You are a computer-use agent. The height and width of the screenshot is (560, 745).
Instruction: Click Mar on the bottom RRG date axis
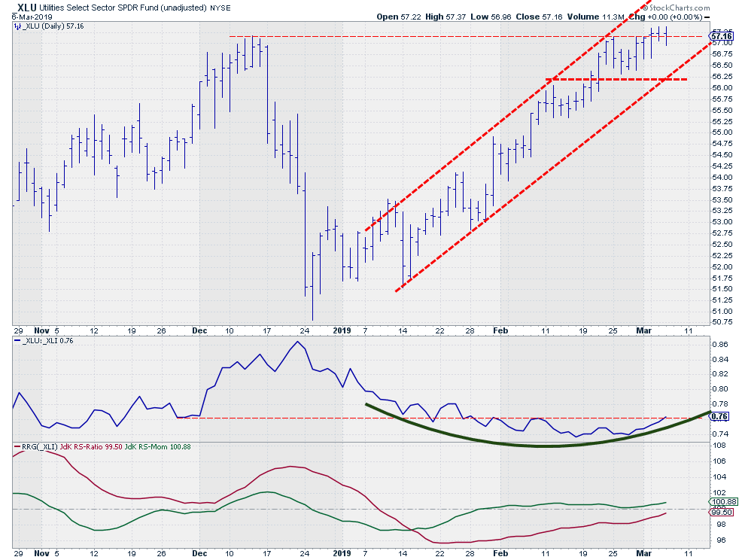(x=644, y=553)
